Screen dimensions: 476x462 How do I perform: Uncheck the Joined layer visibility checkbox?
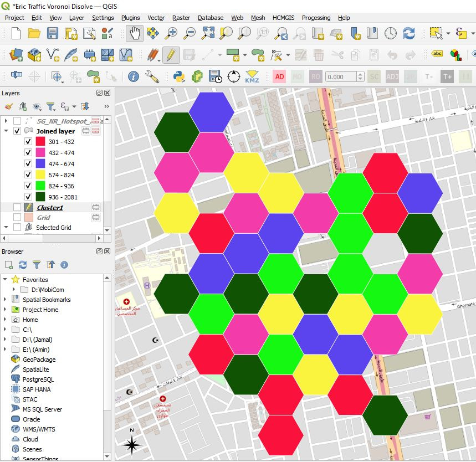point(17,131)
